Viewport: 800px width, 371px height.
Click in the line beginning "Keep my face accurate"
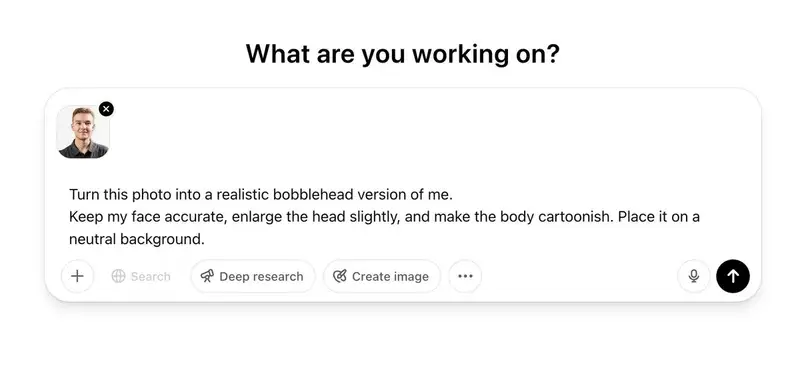(384, 217)
